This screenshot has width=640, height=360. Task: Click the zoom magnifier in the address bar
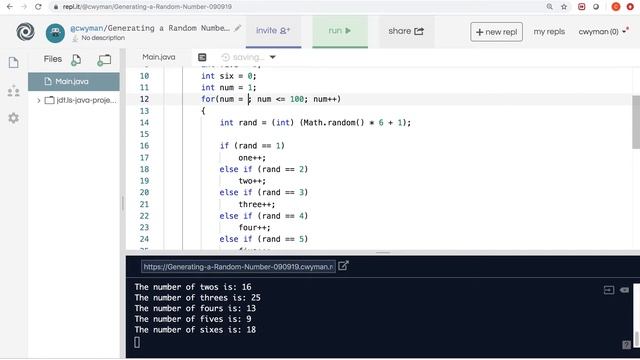pos(550,7)
